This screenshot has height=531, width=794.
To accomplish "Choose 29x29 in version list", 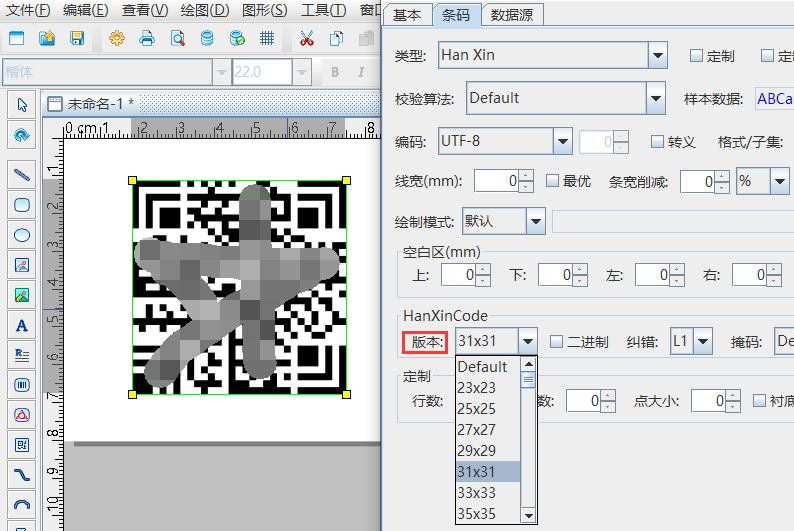I will click(488, 451).
